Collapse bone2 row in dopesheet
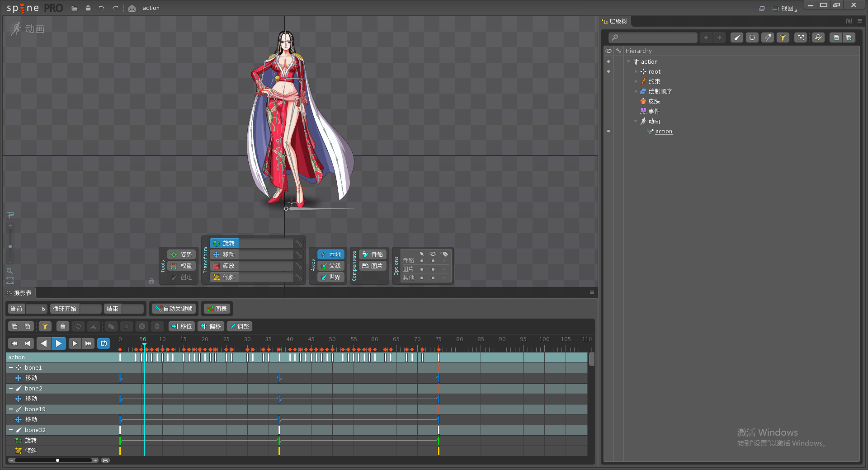Screen dimensions: 868x470 (x=11, y=388)
